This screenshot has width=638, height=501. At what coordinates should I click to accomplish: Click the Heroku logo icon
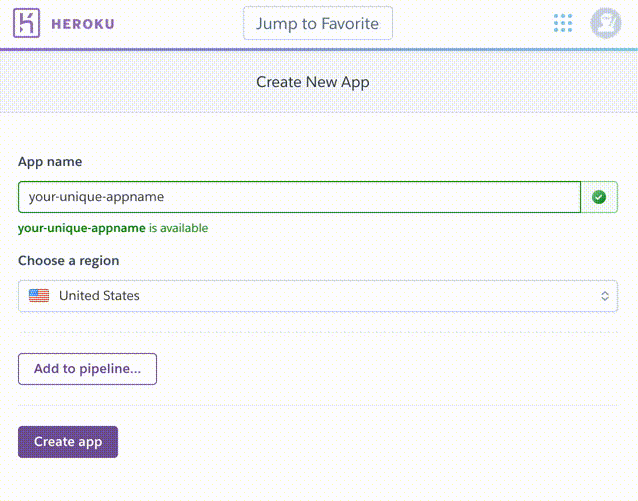click(x=28, y=23)
